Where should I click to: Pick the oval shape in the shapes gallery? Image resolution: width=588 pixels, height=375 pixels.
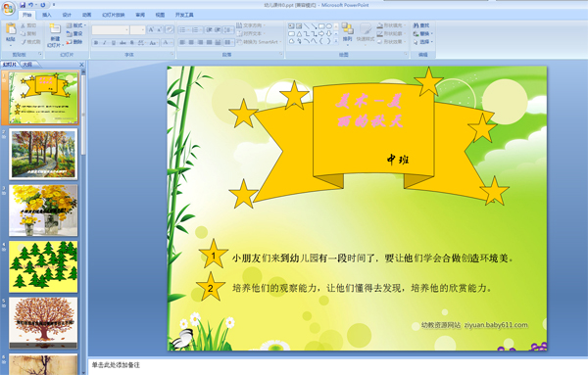[x=329, y=26]
